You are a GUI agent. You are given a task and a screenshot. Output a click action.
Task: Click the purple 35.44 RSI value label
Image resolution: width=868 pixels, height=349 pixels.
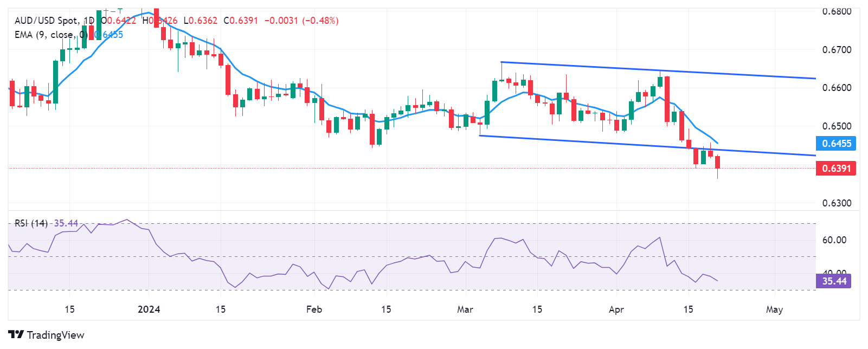point(834,281)
